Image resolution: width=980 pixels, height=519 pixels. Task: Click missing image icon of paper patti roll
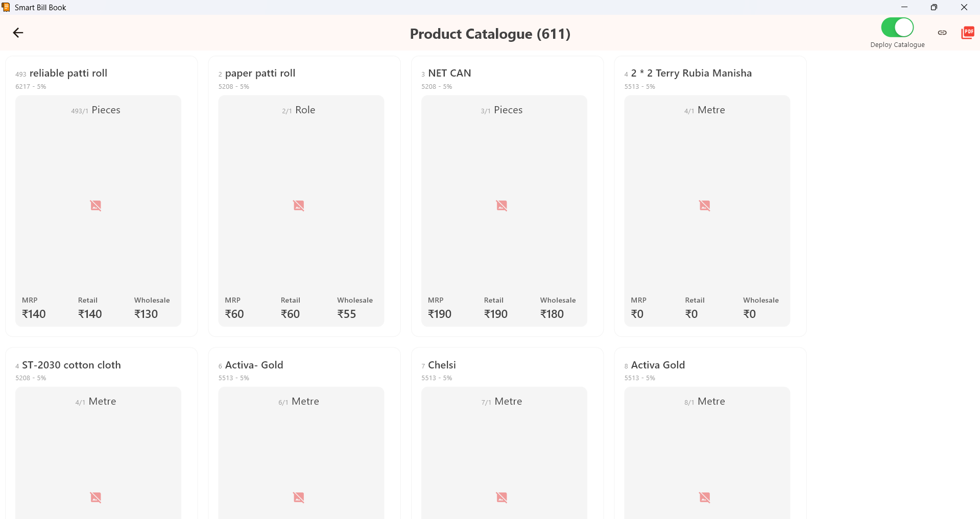[299, 206]
